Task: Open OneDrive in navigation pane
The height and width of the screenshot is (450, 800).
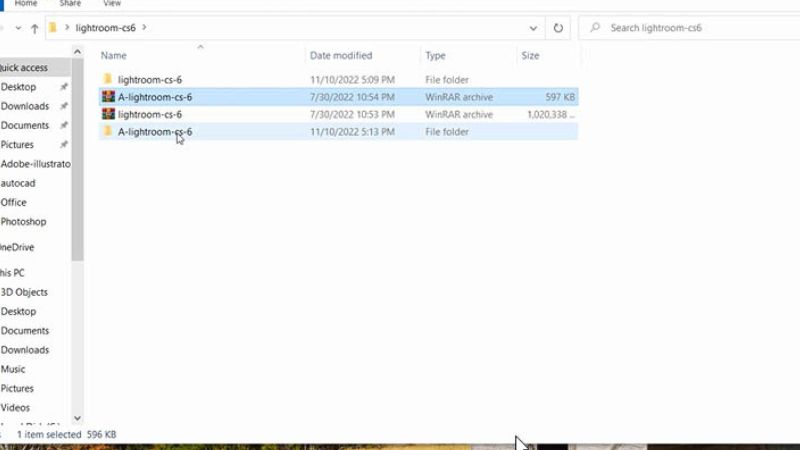Action: (x=17, y=247)
